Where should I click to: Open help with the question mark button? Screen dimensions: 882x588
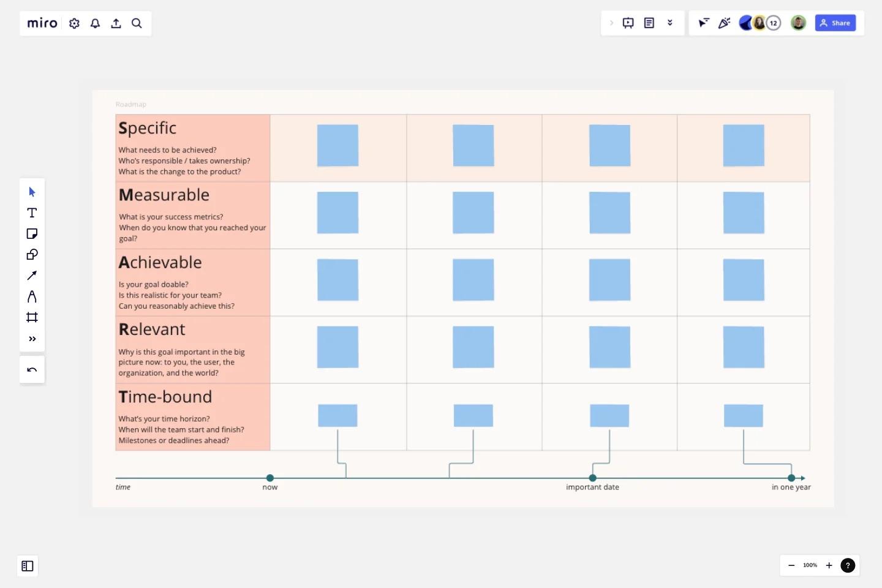coord(848,565)
